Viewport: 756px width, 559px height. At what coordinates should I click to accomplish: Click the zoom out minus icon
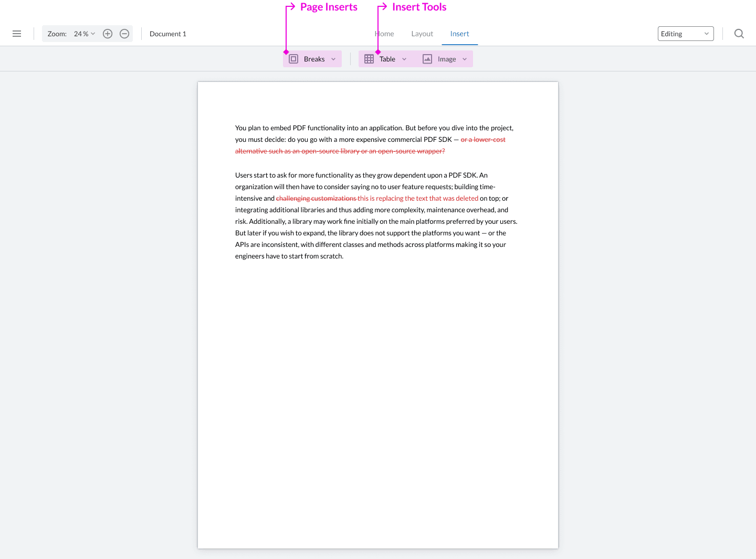[x=124, y=33]
